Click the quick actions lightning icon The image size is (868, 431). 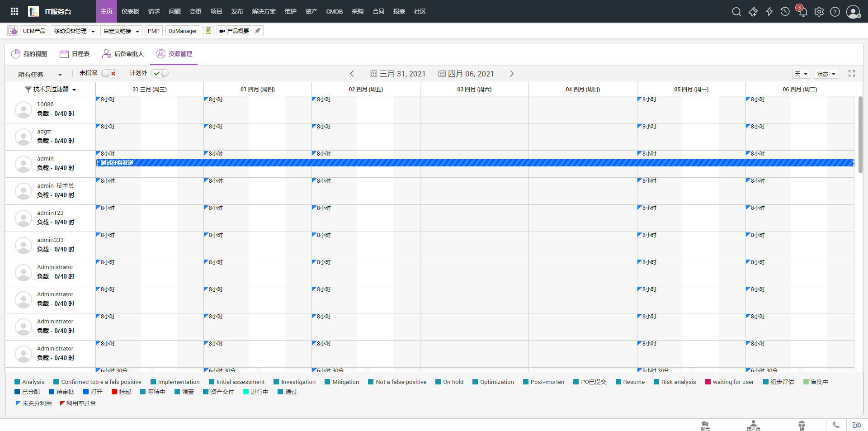click(x=769, y=12)
